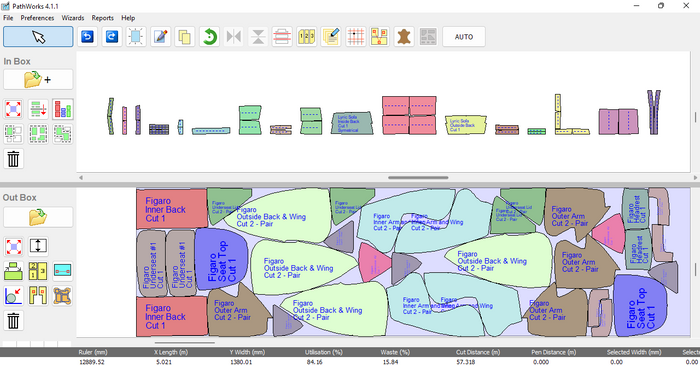The height and width of the screenshot is (366, 700).
Task: Select the arrow pointer tool
Action: tap(38, 37)
